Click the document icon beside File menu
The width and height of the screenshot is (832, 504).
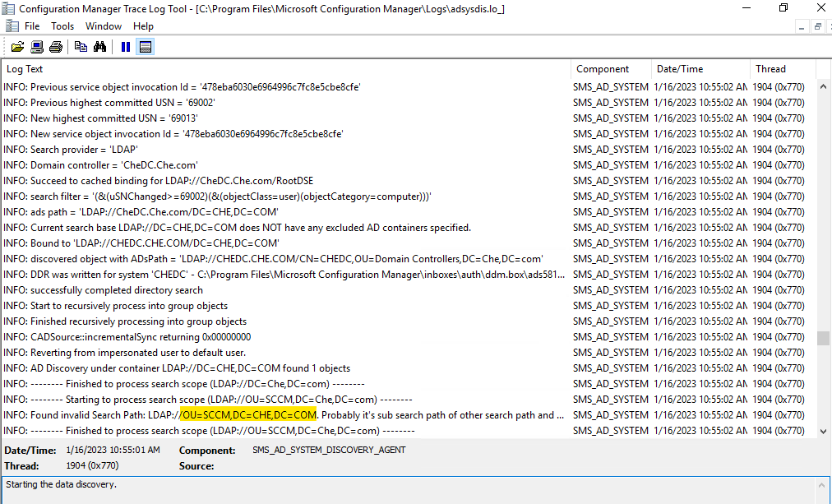click(12, 26)
